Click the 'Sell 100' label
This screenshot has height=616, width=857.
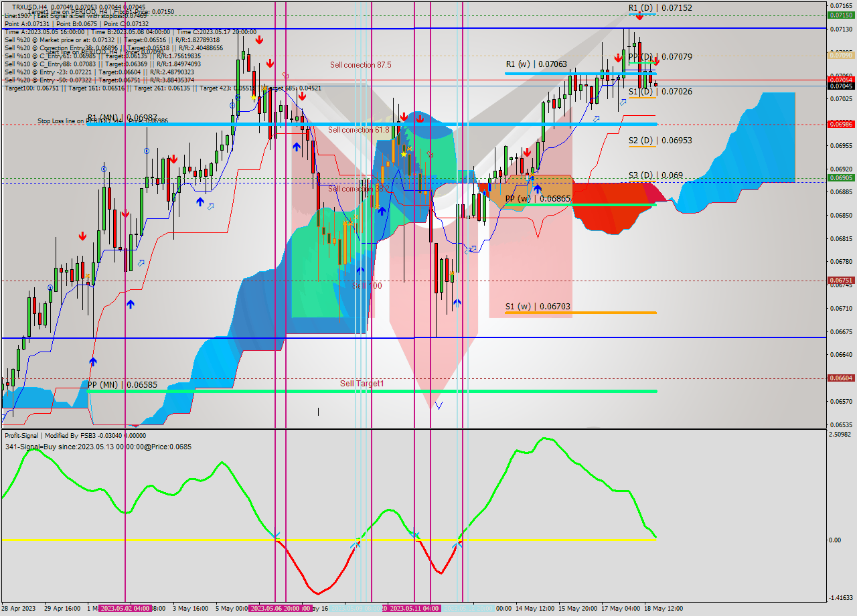tap(367, 286)
